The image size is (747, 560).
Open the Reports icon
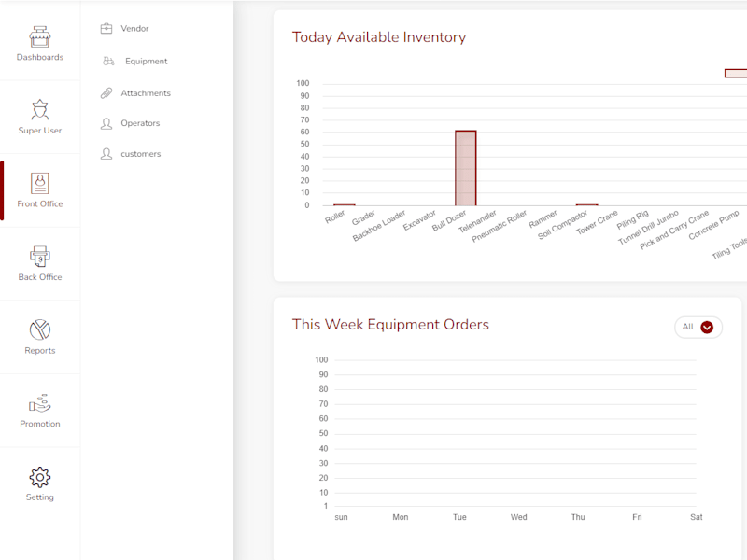click(x=40, y=329)
